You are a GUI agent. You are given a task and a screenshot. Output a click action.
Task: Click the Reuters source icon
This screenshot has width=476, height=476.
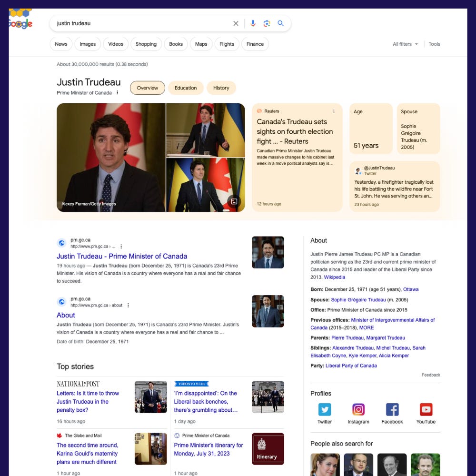[x=259, y=111]
